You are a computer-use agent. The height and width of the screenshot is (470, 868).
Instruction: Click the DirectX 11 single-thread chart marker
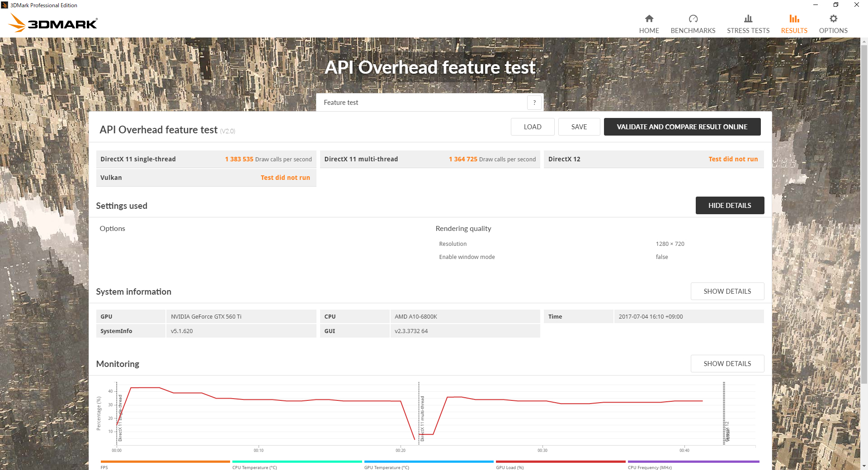(120, 418)
